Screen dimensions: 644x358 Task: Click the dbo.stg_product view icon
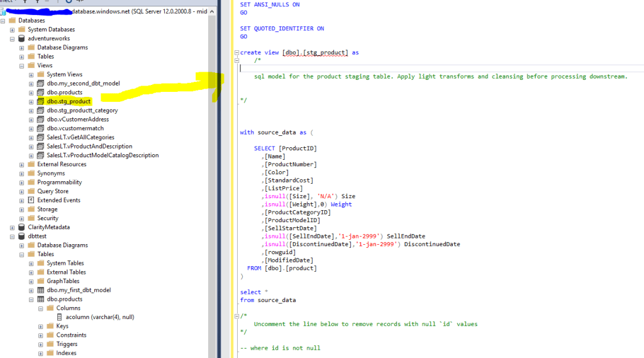(41, 101)
